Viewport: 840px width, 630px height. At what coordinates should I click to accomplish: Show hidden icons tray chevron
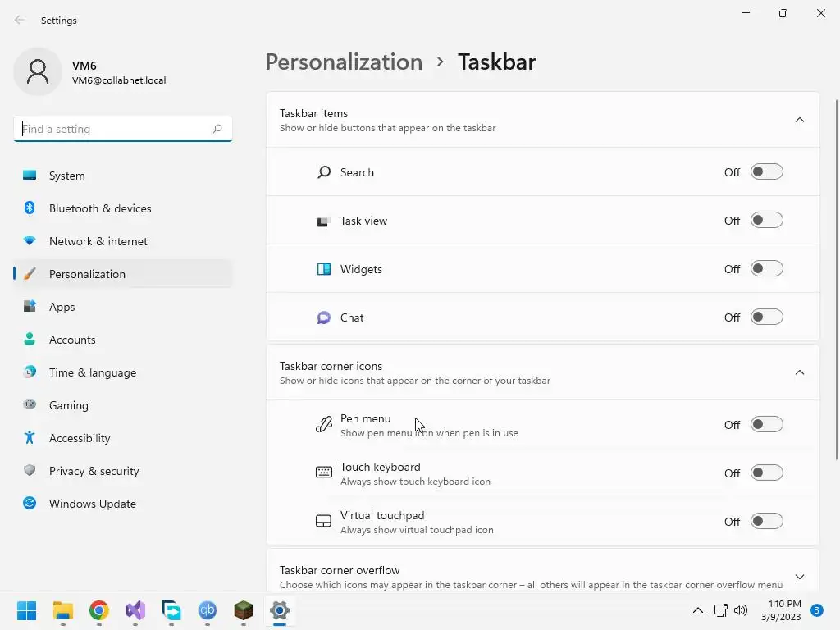click(697, 610)
